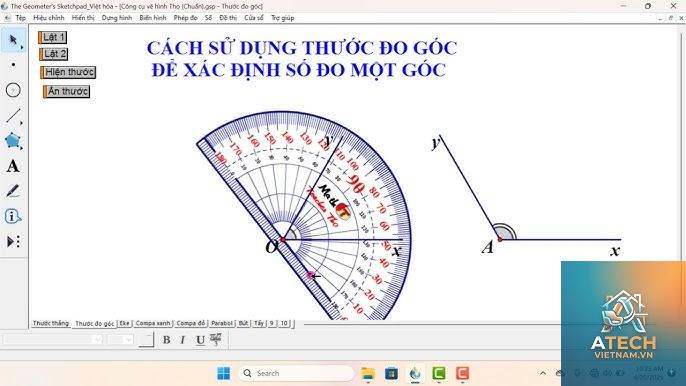Click the taskbar Search box
The image size is (686, 386).
click(x=296, y=373)
